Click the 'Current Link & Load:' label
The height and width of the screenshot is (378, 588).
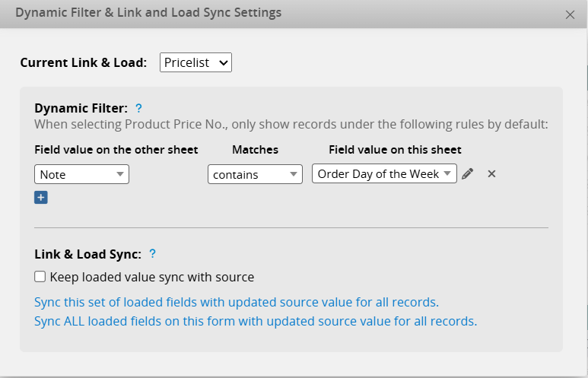(x=83, y=62)
